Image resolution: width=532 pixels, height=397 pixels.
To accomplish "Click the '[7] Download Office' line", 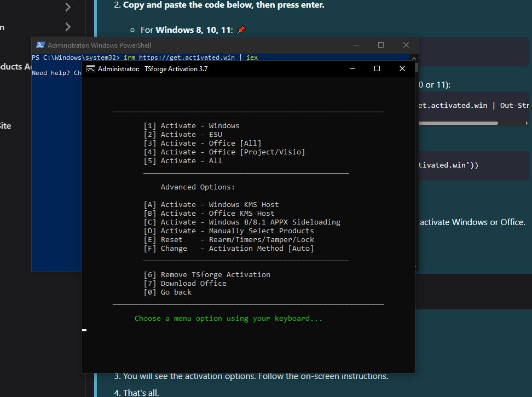I will 185,284.
